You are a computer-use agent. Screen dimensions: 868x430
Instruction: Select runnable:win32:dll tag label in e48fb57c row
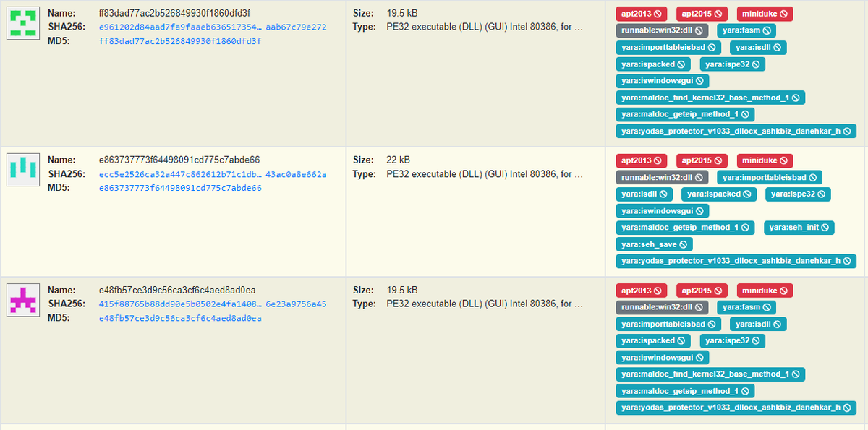[x=658, y=307]
